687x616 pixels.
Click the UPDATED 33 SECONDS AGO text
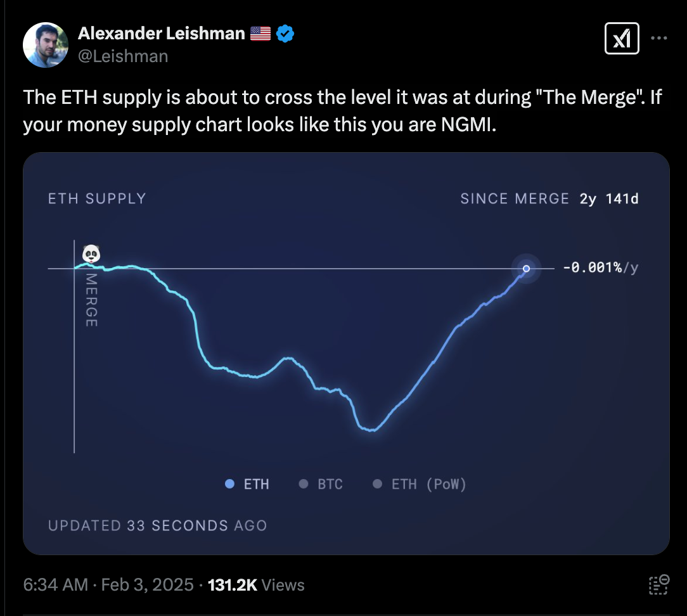click(157, 525)
